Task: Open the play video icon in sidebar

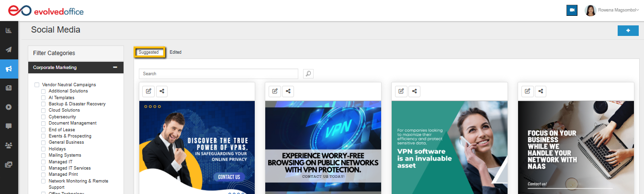Action: [x=9, y=107]
